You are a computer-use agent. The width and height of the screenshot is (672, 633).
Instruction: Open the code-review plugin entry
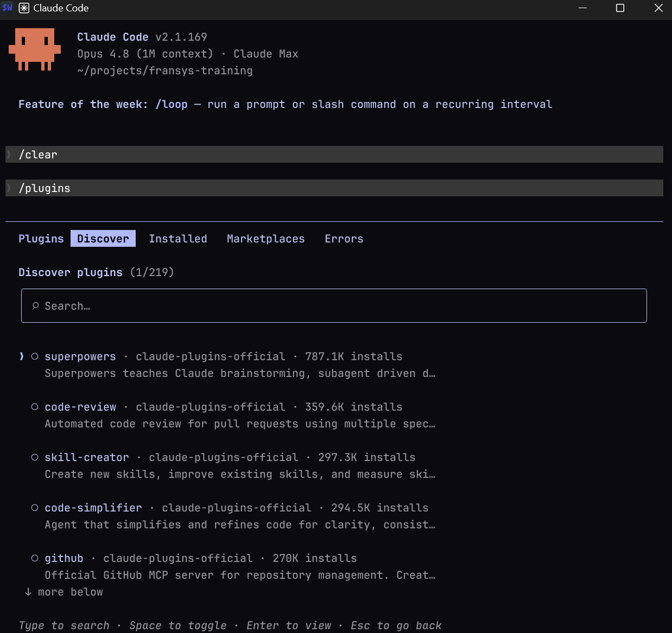pyautogui.click(x=80, y=407)
